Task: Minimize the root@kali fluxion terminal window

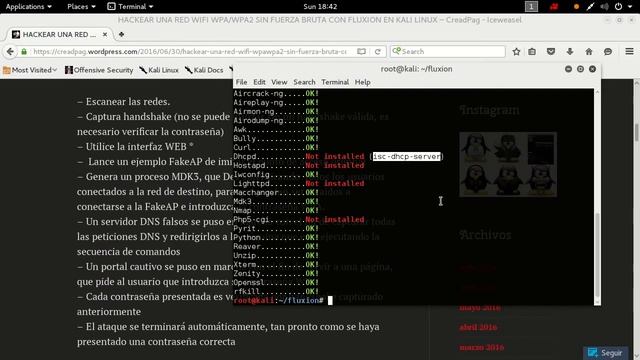Action: (568, 69)
